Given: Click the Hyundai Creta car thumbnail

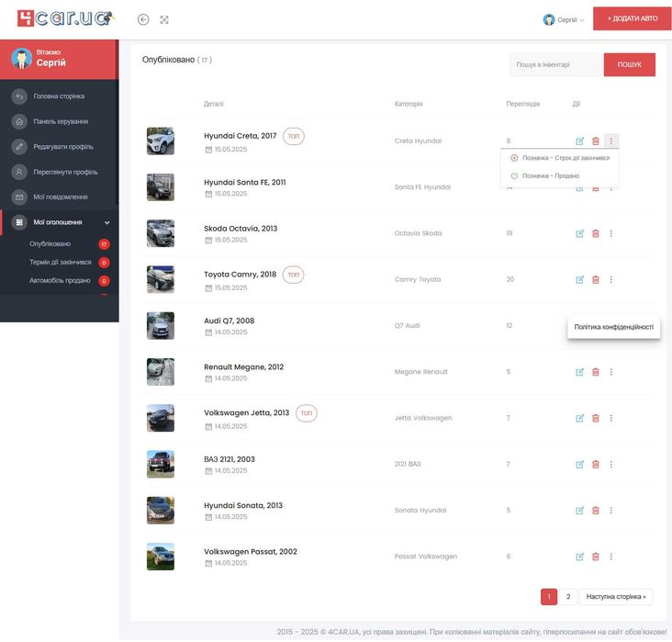Looking at the screenshot, I should 161,141.
